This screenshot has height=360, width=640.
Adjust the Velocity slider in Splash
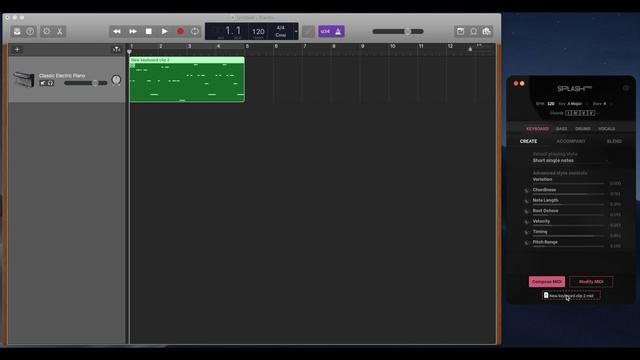[x=568, y=225]
